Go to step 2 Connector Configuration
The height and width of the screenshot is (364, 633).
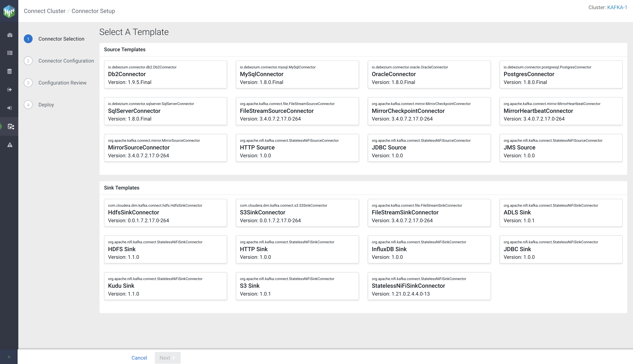point(66,61)
